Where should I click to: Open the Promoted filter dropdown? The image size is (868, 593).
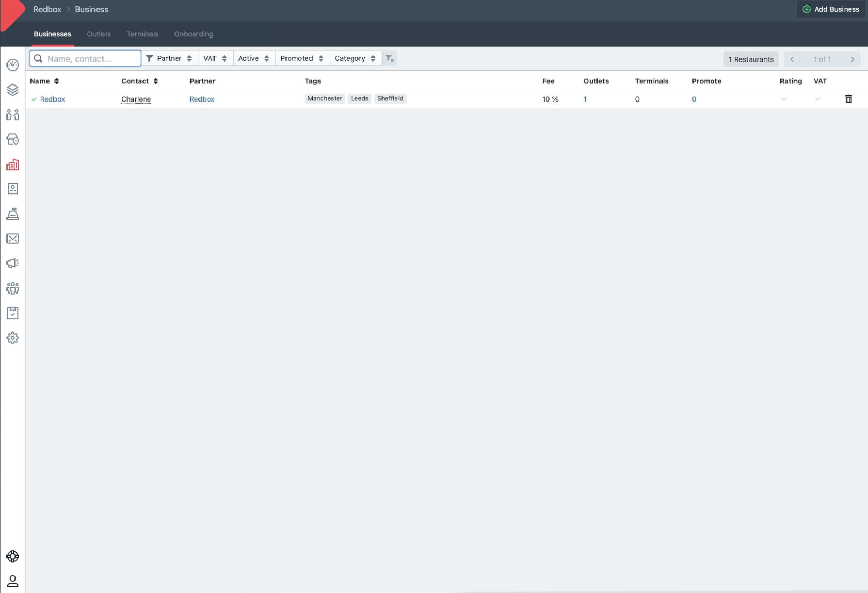coord(302,59)
